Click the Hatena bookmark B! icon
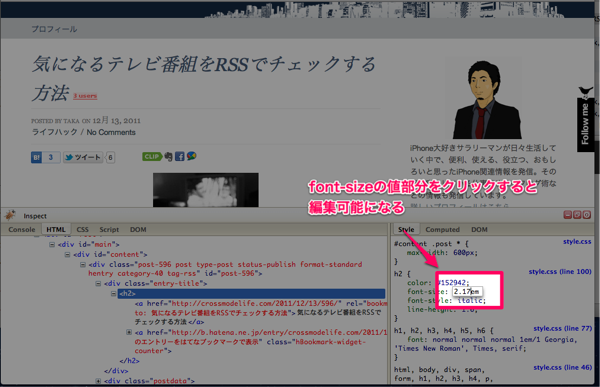This screenshot has width=600, height=387. point(36,157)
